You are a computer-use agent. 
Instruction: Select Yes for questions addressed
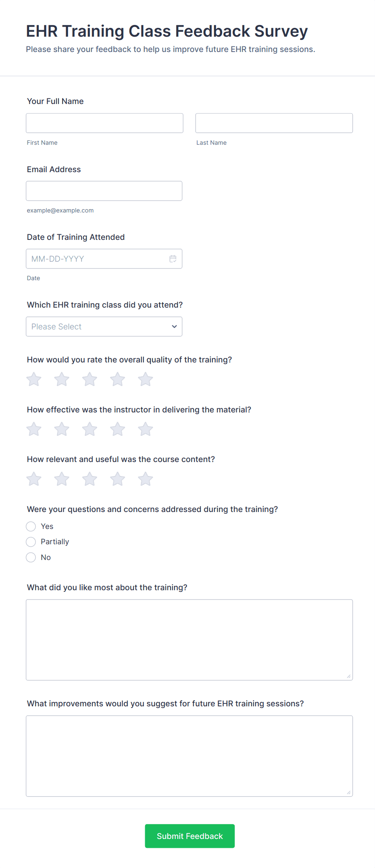(x=31, y=527)
